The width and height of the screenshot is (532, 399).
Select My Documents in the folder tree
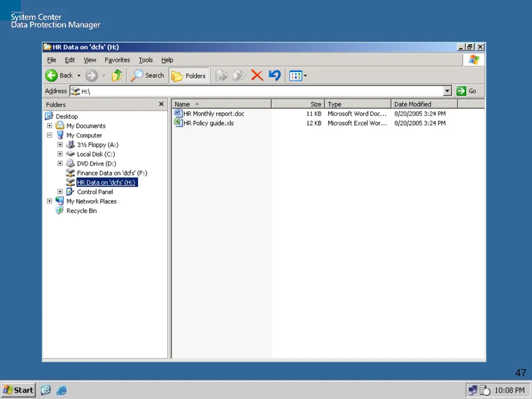(86, 126)
